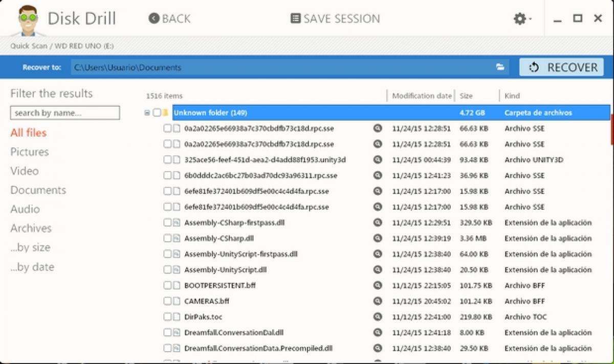Sort the list by Size column header
614x364 pixels.
point(466,96)
